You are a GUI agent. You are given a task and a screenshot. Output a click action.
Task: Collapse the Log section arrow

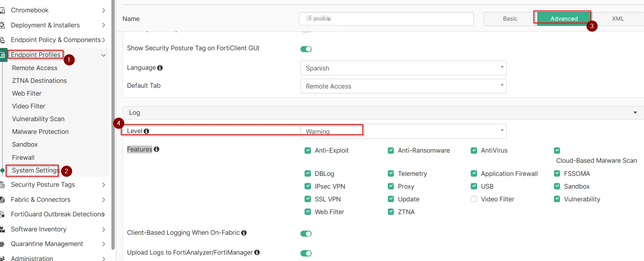[x=635, y=112]
